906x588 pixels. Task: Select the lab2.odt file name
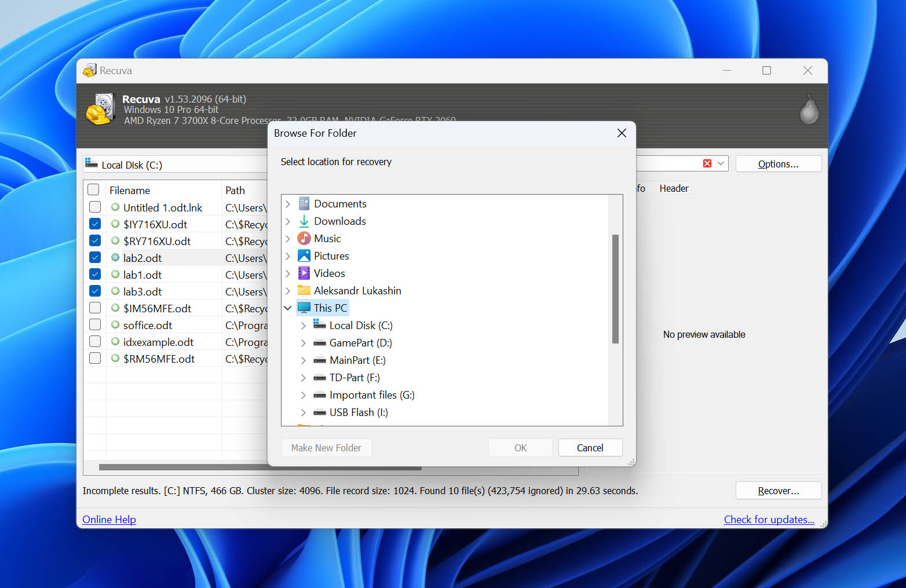pos(143,258)
